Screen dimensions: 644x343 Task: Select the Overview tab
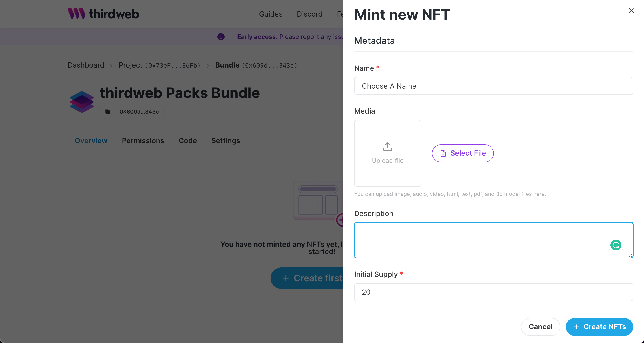[91, 141]
